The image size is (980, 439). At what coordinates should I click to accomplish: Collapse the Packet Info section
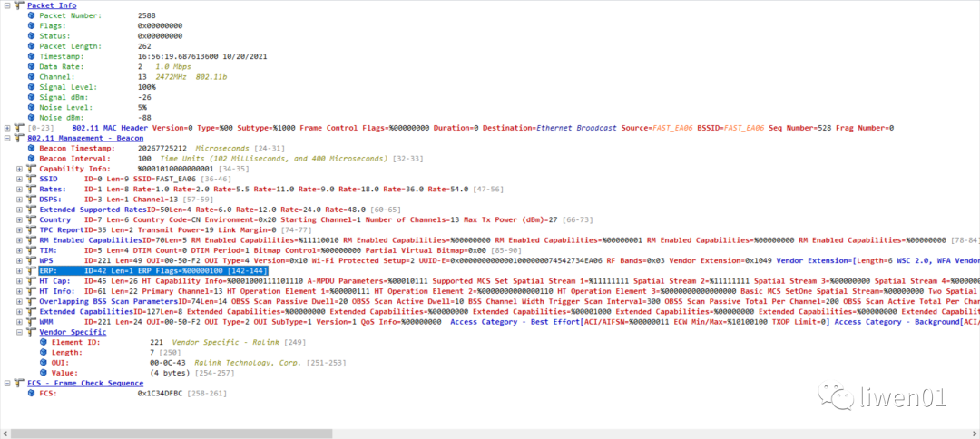point(7,5)
